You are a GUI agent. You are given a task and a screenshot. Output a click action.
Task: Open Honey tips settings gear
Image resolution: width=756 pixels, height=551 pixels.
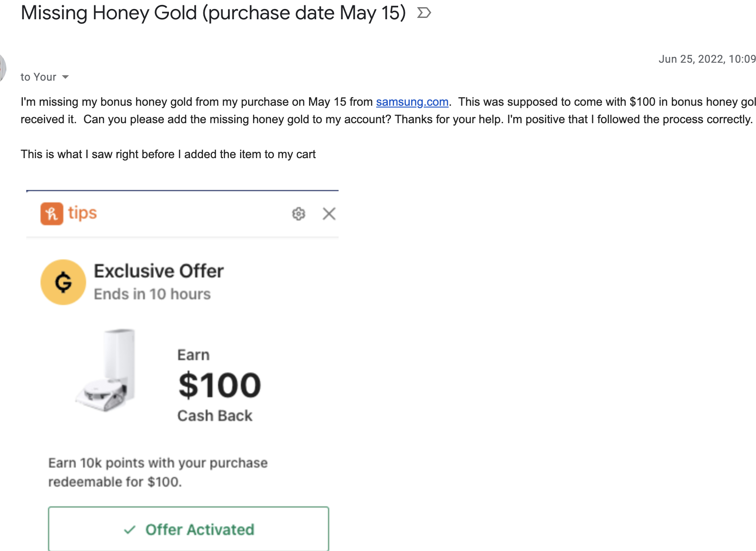click(x=299, y=214)
